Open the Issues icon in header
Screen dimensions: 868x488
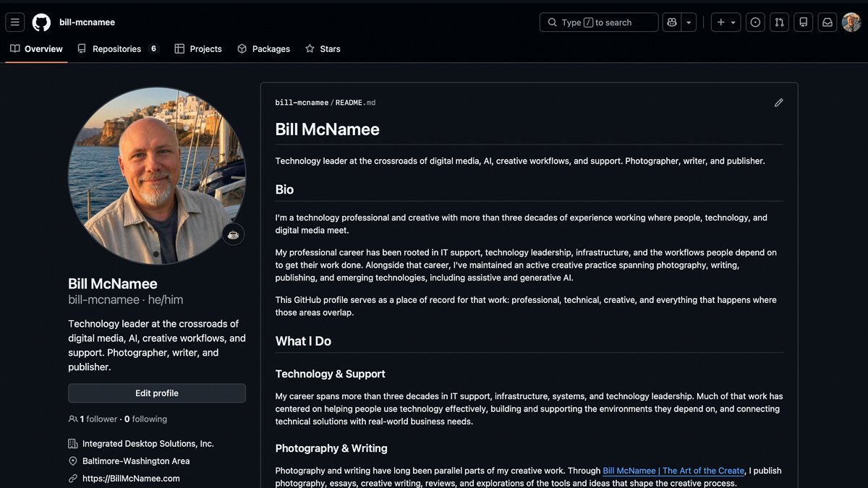[x=755, y=22]
